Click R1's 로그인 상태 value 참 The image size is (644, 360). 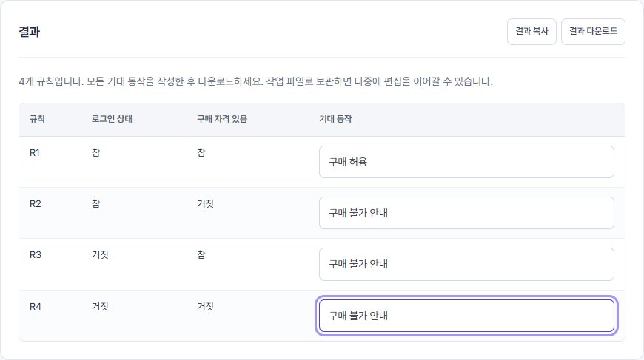click(95, 152)
